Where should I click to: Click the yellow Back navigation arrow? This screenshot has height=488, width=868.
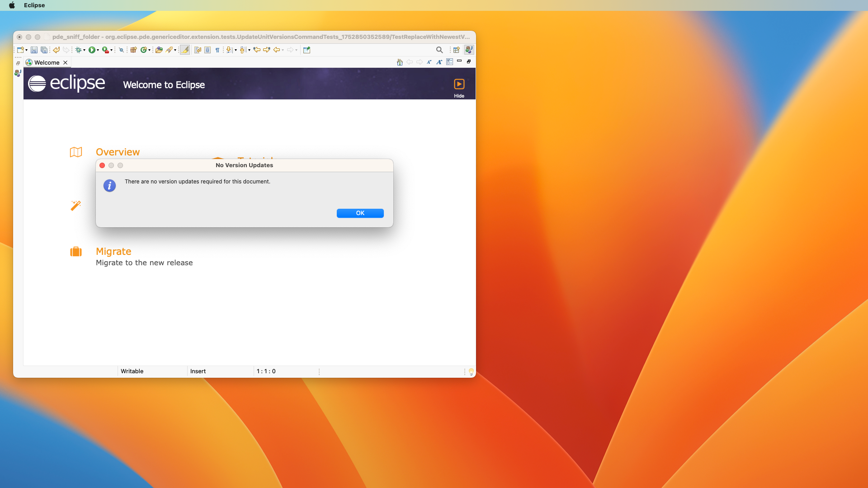(276, 50)
